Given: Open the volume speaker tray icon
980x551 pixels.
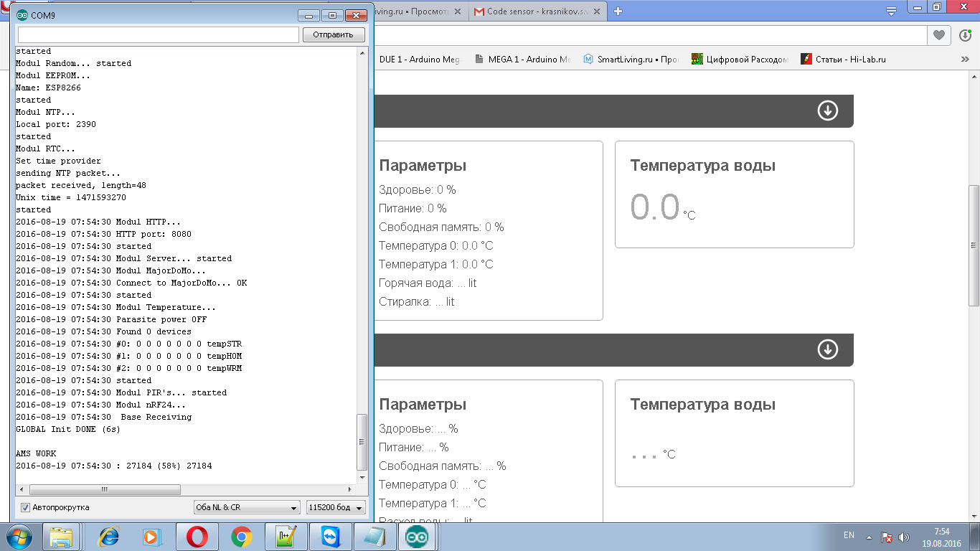Looking at the screenshot, I should (x=904, y=537).
